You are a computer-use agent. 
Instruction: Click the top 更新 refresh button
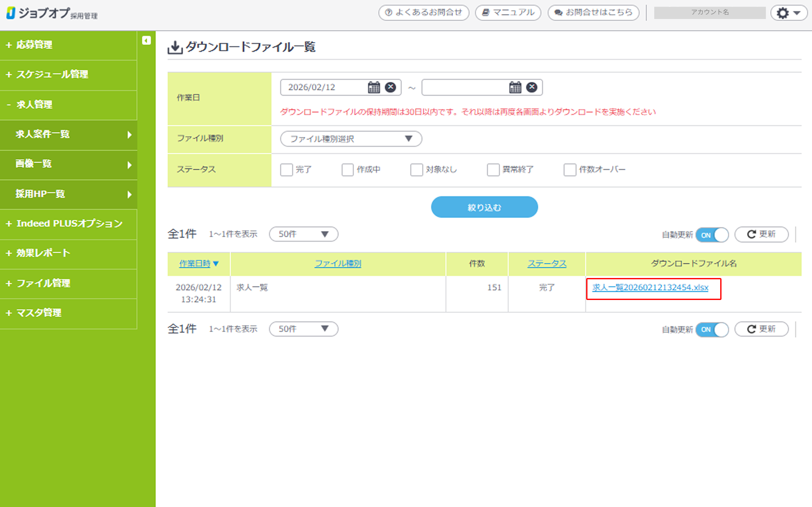[761, 234]
